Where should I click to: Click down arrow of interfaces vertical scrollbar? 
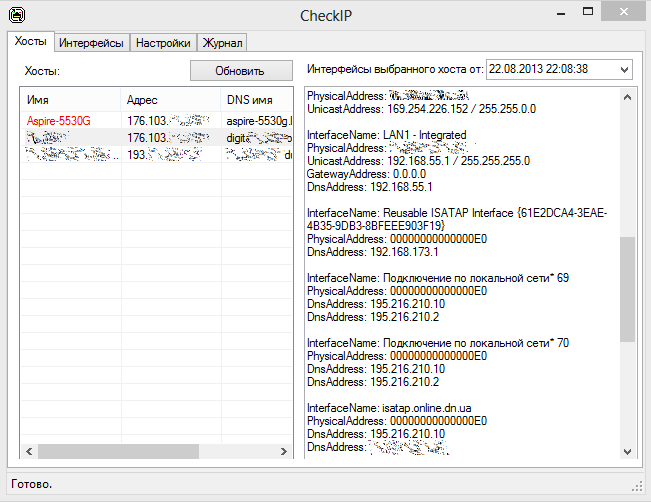[x=627, y=451]
